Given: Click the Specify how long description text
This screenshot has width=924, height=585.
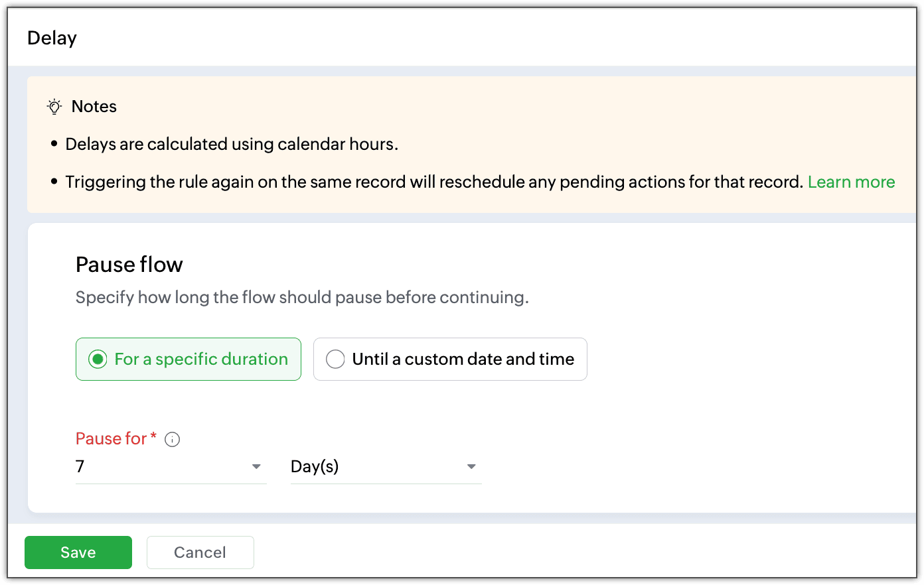Looking at the screenshot, I should 302,297.
